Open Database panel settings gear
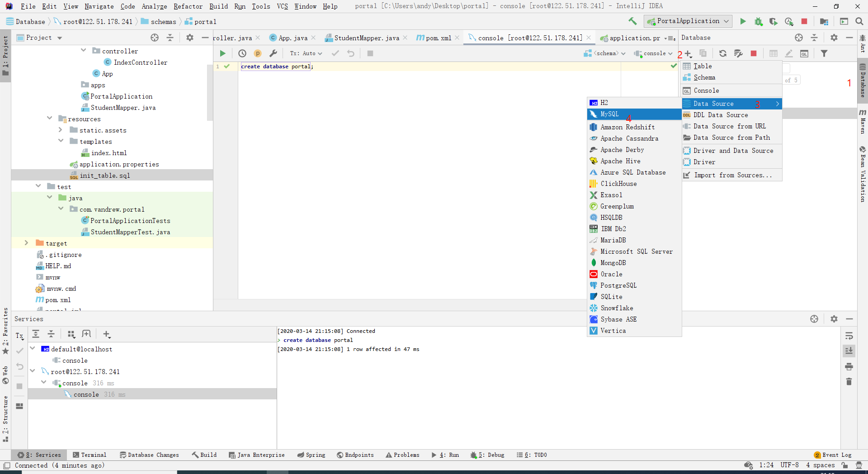Image resolution: width=868 pixels, height=474 pixels. 834,38
